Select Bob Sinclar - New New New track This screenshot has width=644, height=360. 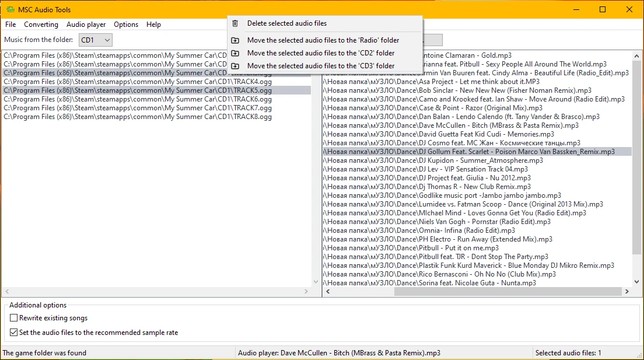pyautogui.click(x=477, y=90)
